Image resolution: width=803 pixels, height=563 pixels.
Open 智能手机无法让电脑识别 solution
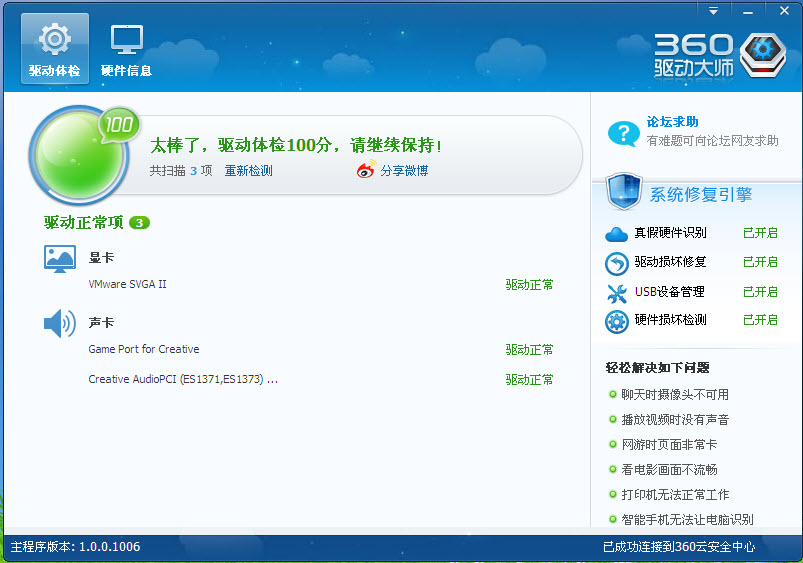[x=687, y=520]
